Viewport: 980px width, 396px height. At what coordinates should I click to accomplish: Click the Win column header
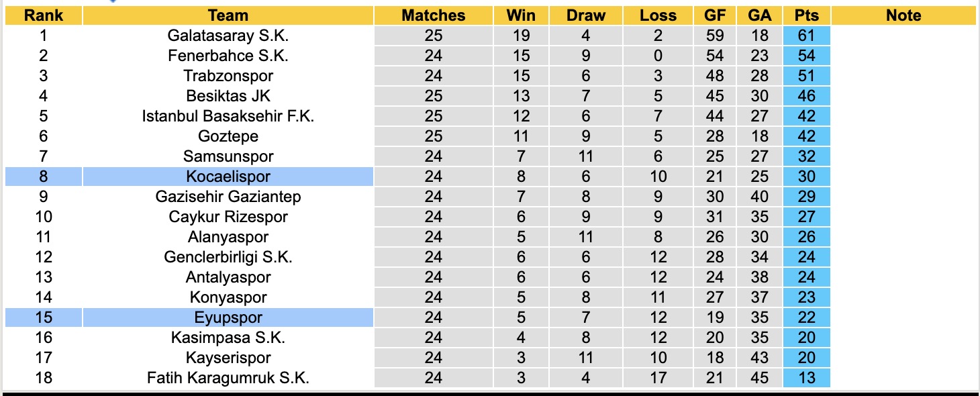coord(521,15)
